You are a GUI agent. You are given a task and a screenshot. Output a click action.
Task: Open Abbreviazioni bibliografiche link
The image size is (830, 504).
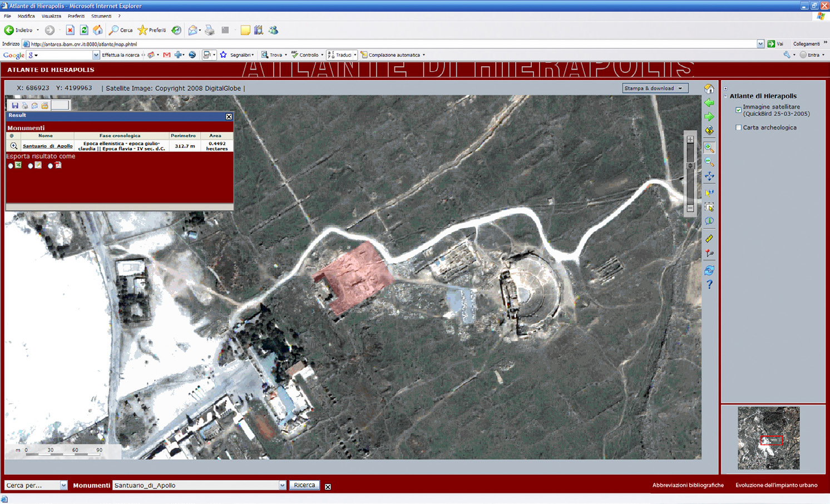click(688, 485)
